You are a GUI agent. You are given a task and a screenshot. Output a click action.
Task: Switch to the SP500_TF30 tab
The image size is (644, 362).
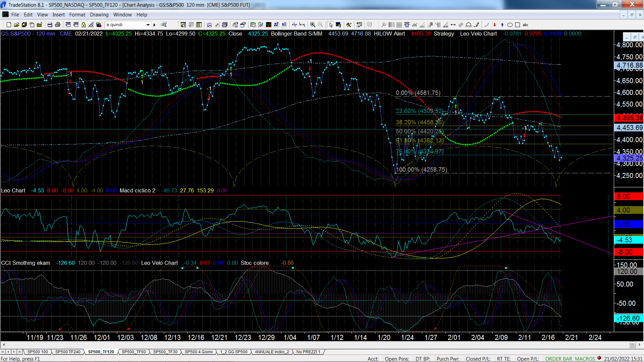pyautogui.click(x=165, y=352)
